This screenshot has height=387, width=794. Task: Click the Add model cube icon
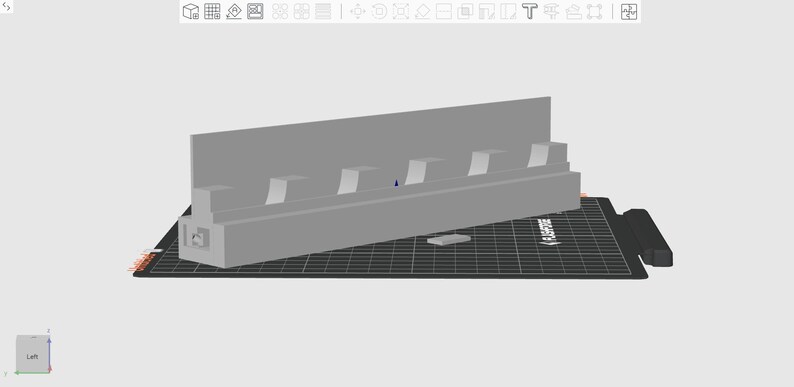191,11
